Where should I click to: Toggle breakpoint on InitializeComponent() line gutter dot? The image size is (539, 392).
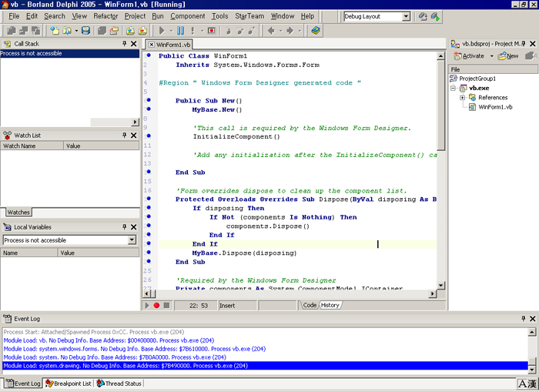coord(149,136)
